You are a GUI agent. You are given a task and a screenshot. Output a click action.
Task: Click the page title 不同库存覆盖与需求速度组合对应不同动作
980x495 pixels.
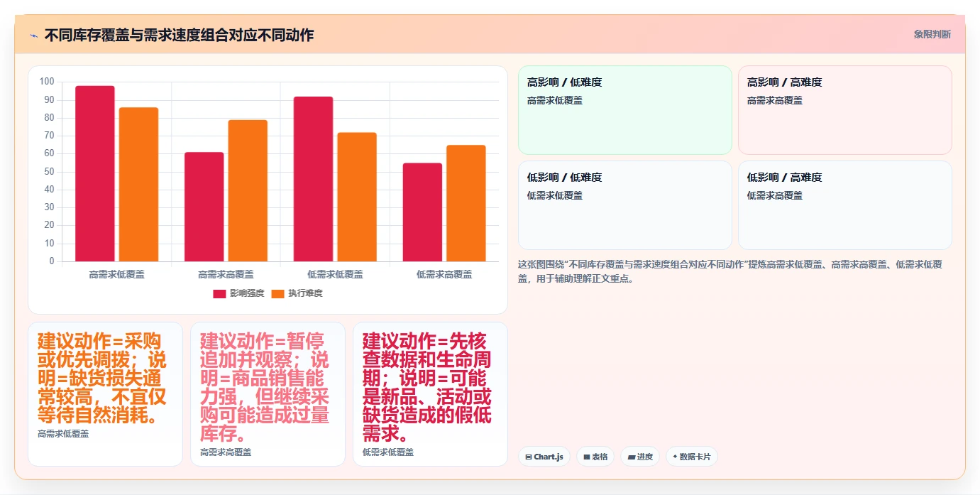[179, 35]
